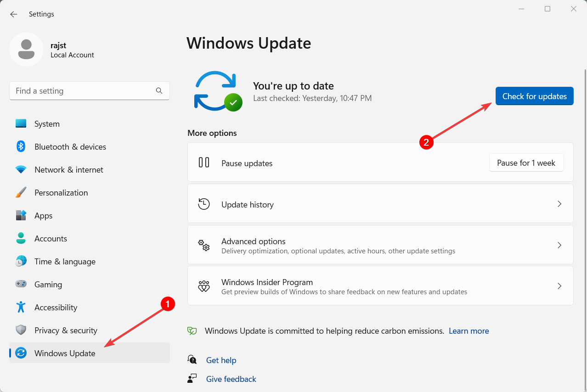Click the Time & language globe icon

point(21,261)
